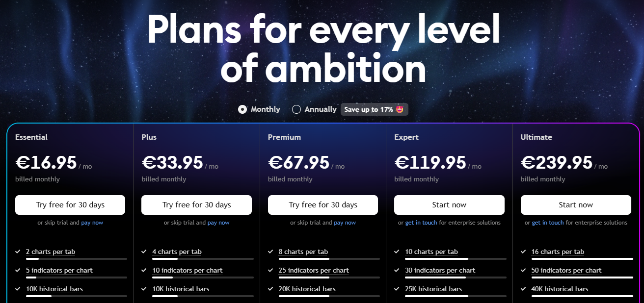Screen dimensions: 644x303
Task: Select the Monthly billing radio button
Action: click(x=242, y=109)
